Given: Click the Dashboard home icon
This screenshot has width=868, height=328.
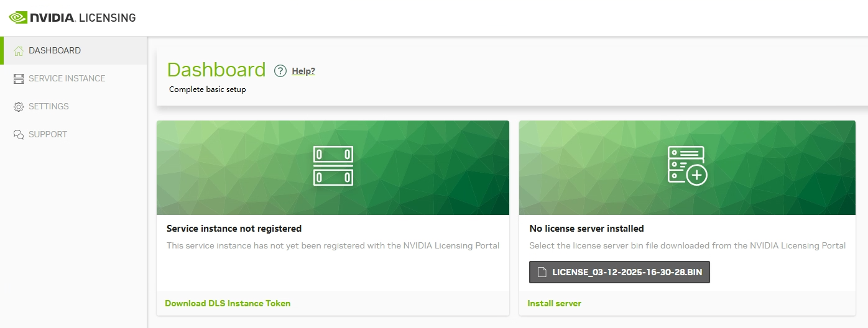Looking at the screenshot, I should tap(19, 51).
